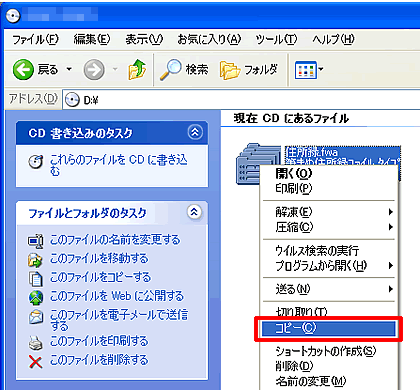Image resolution: width=420 pixels, height=390 pixels.
Task: Click このファイルをコピーする link
Action: pos(100,277)
